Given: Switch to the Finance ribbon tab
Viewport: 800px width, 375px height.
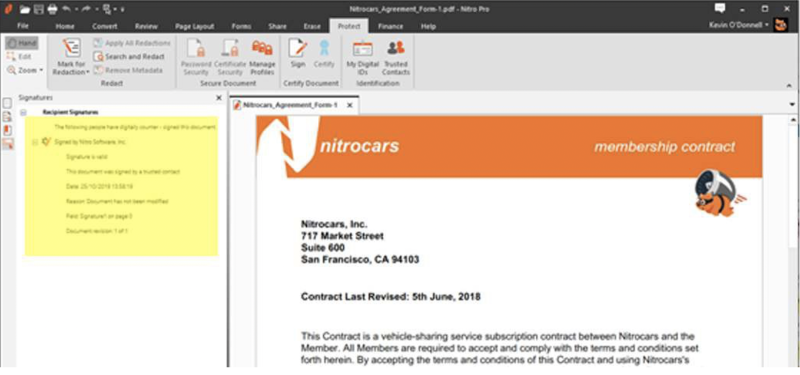Looking at the screenshot, I should pos(390,27).
